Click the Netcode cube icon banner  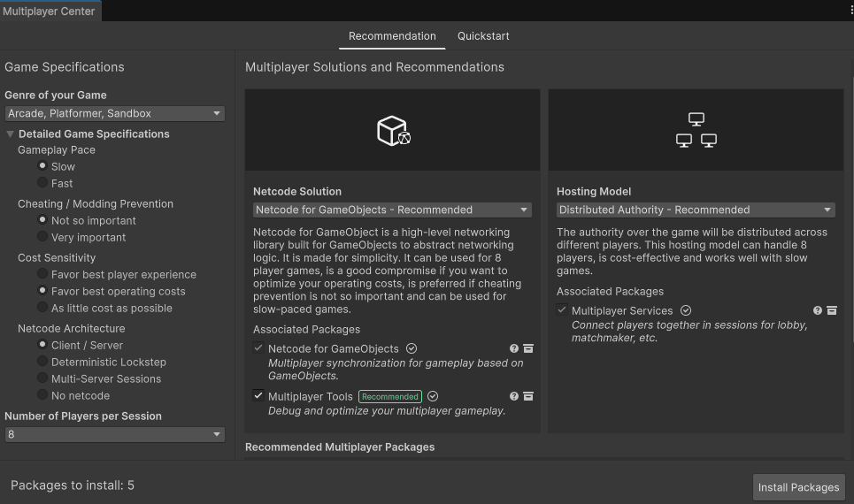393,131
